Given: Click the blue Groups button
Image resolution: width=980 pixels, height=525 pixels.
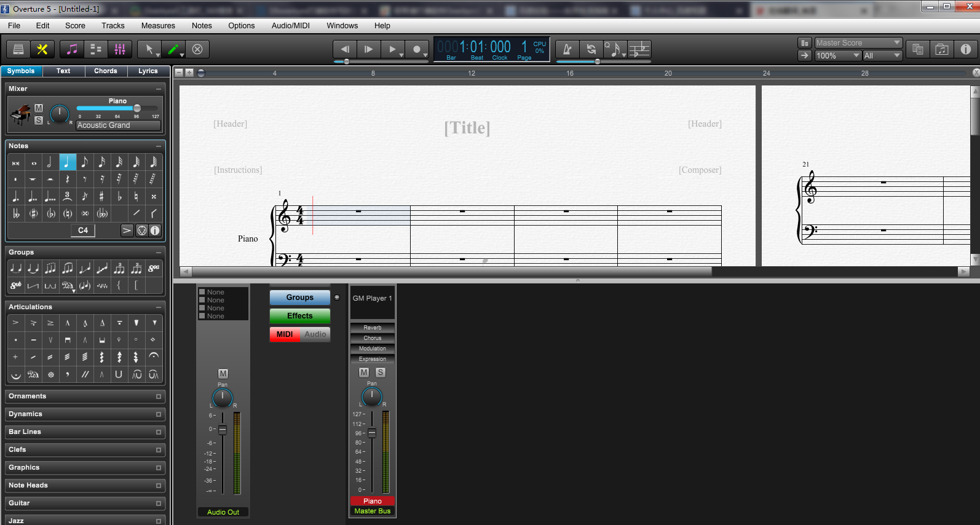Looking at the screenshot, I should [x=300, y=298].
